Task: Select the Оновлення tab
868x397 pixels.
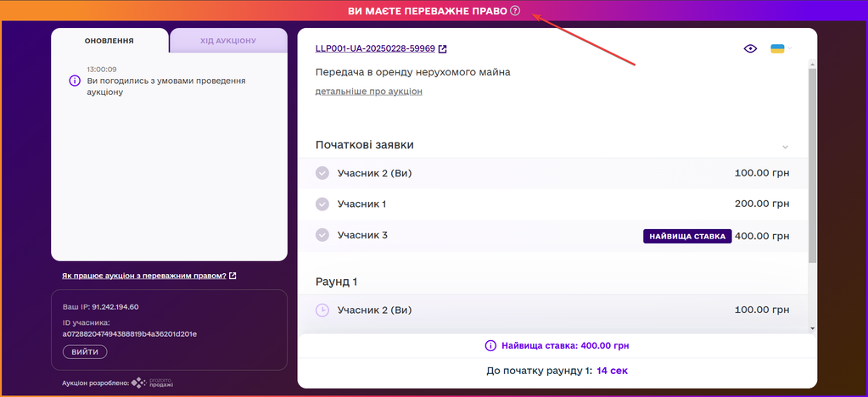Action: coord(109,41)
